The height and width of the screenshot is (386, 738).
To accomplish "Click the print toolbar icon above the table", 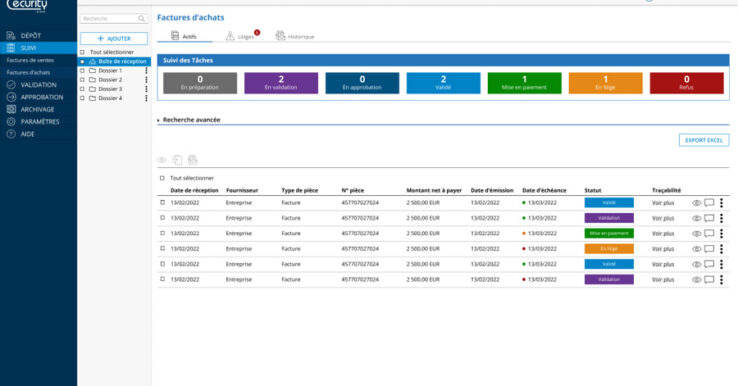I will point(193,160).
